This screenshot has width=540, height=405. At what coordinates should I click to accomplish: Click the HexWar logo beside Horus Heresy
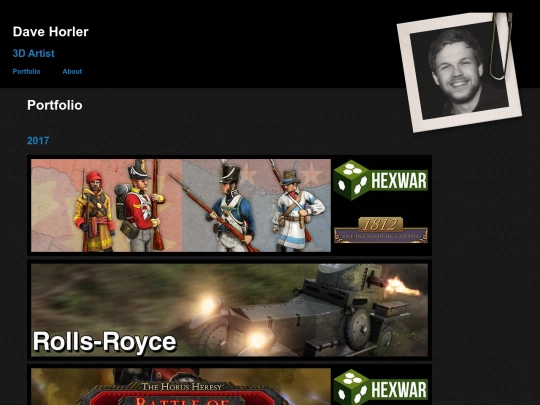tap(381, 387)
